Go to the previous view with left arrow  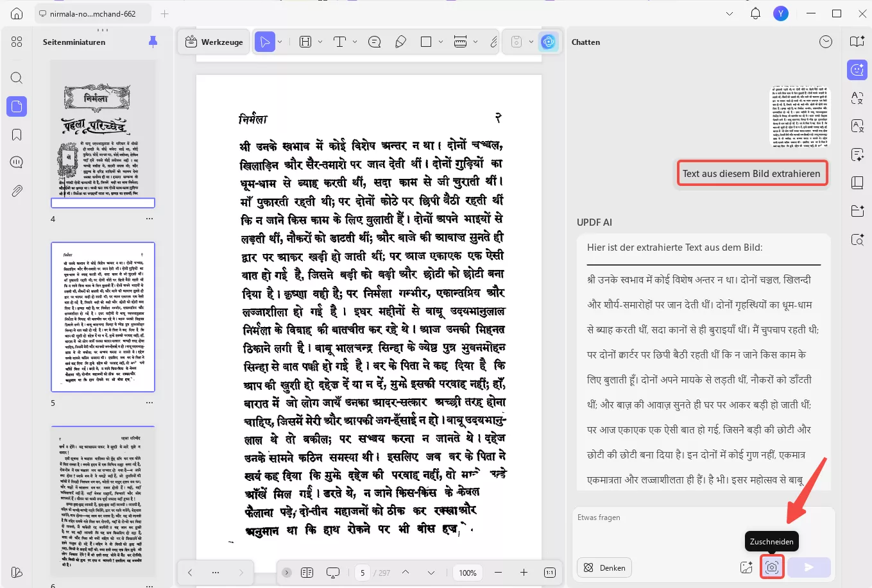[190, 573]
